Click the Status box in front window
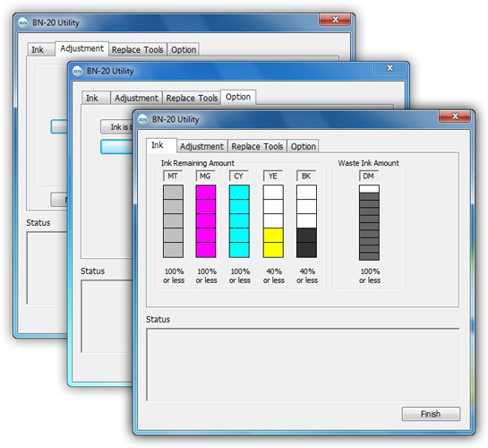 [303, 365]
